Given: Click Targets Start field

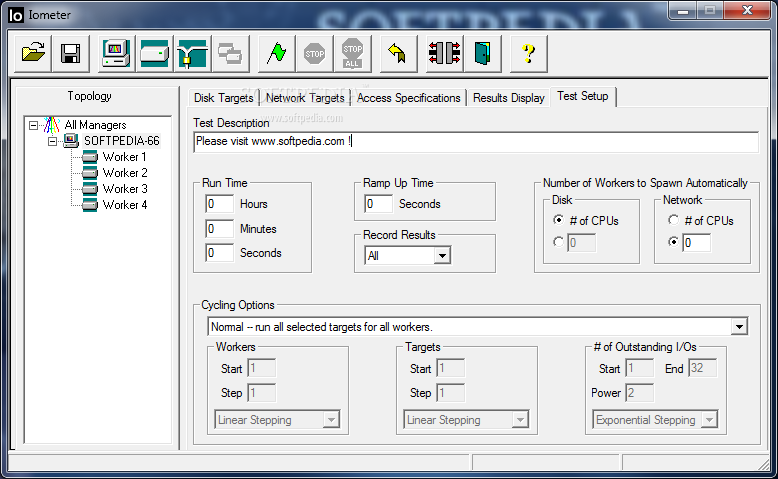Looking at the screenshot, I should pos(451,368).
